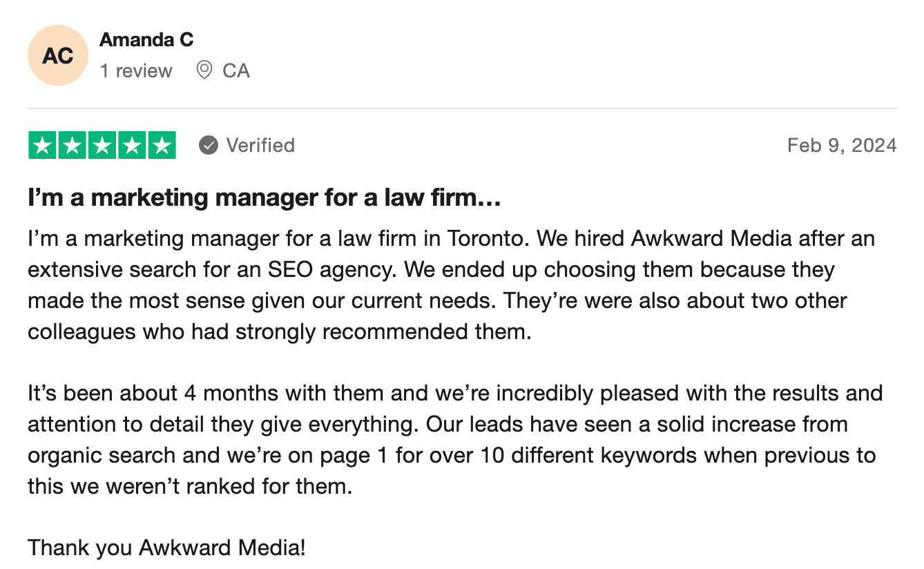Screen dimensions: 924x569
Task: Click the "Thank you Awkward Media!" closing line
Action: (166, 548)
